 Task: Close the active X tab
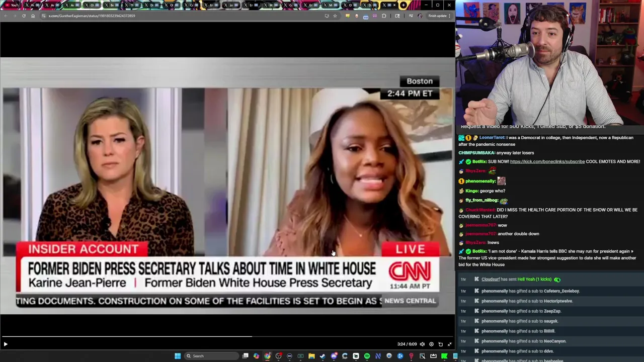pyautogui.click(x=394, y=5)
